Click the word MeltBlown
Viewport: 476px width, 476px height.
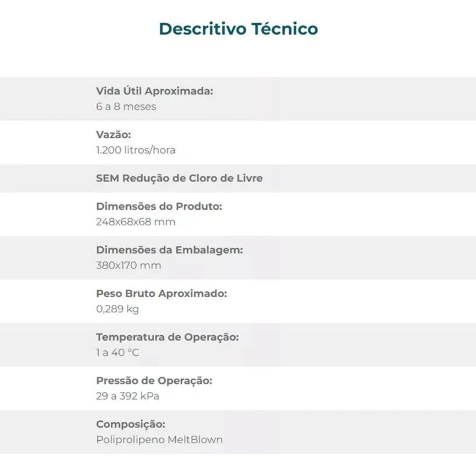coord(195,440)
